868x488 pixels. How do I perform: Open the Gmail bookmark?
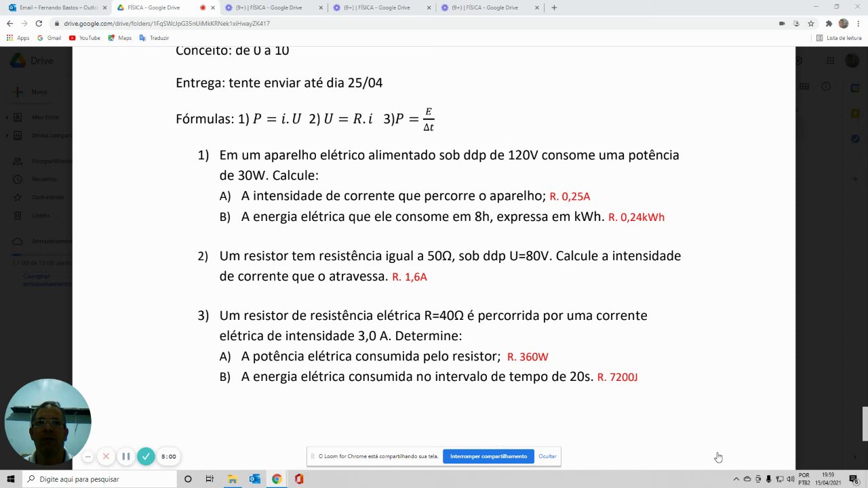coord(50,38)
